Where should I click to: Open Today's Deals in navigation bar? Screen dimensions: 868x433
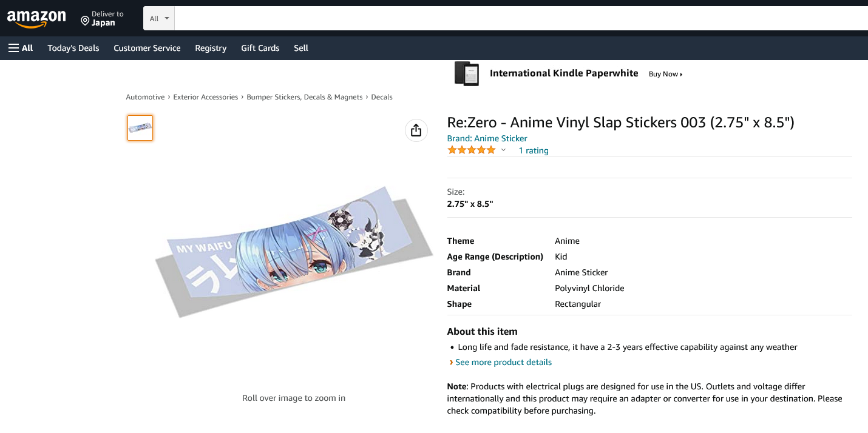[73, 48]
